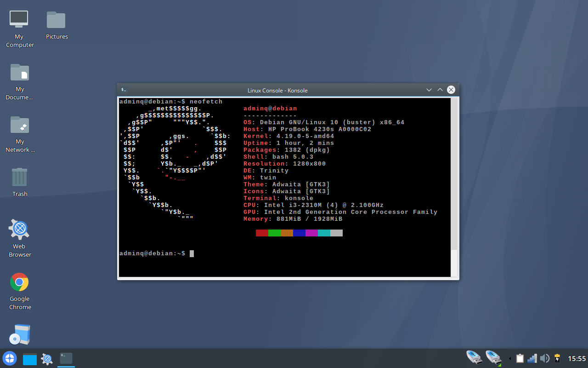Click the volume speaker tray icon
The width and height of the screenshot is (588, 368).
click(x=545, y=358)
